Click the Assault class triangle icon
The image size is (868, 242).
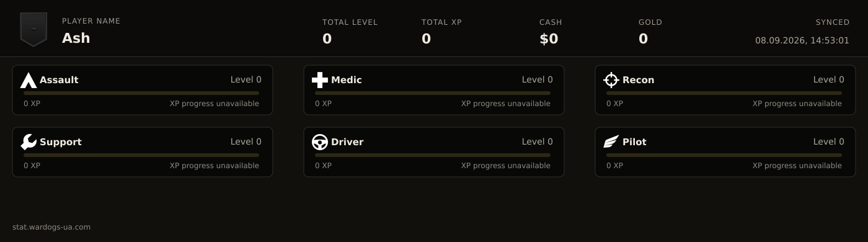pyautogui.click(x=29, y=80)
